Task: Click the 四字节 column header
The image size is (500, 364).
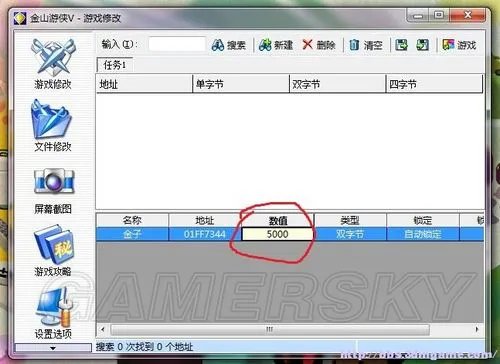Action: tap(434, 84)
